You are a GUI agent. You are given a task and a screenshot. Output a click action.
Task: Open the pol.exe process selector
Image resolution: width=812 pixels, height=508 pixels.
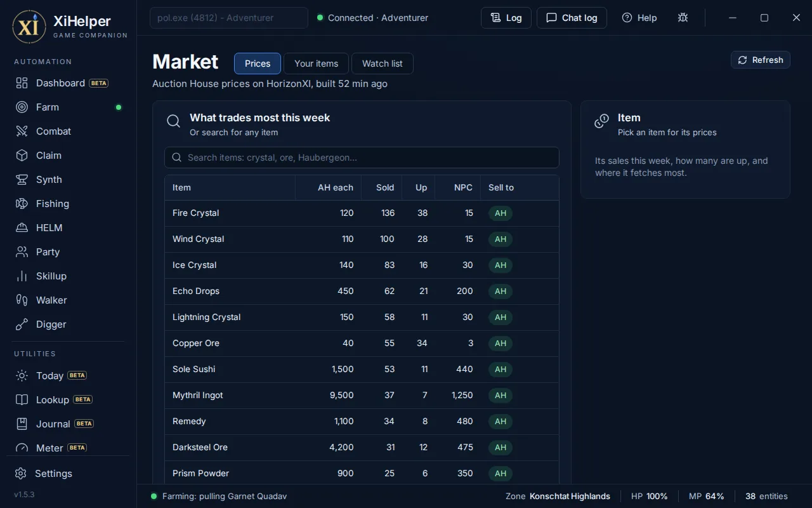[229, 18]
